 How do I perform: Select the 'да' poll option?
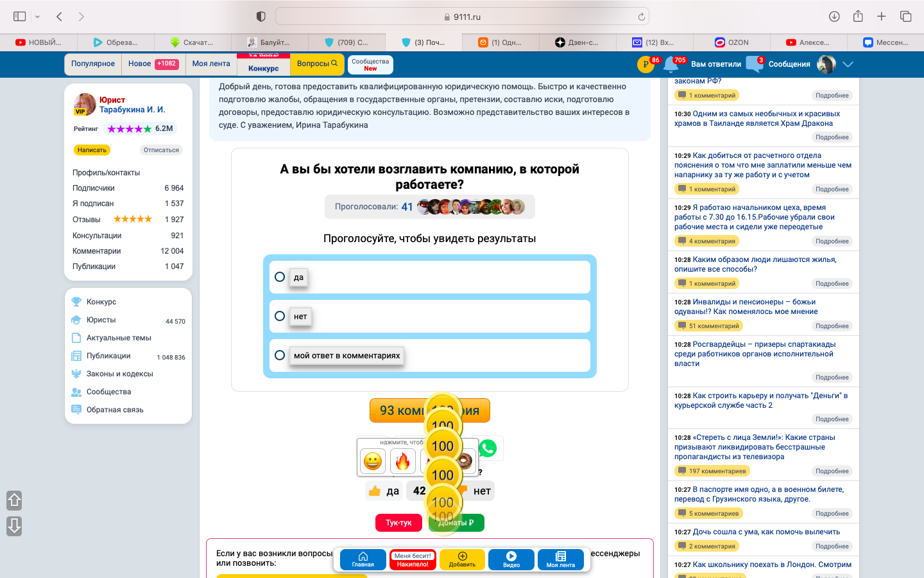[280, 277]
